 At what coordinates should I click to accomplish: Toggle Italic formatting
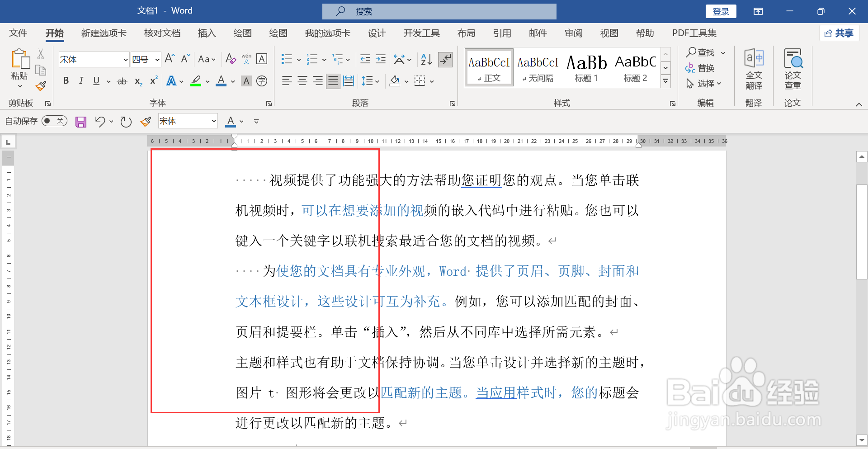[x=81, y=81]
